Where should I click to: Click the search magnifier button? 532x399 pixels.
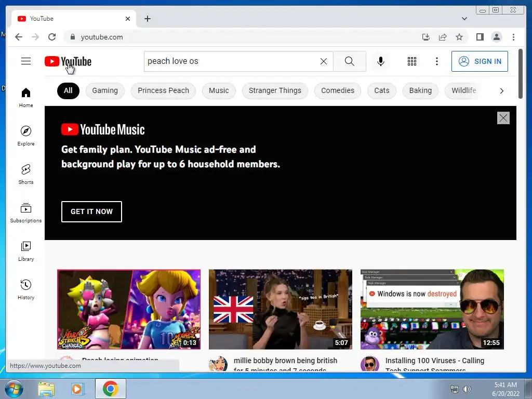[x=350, y=61]
